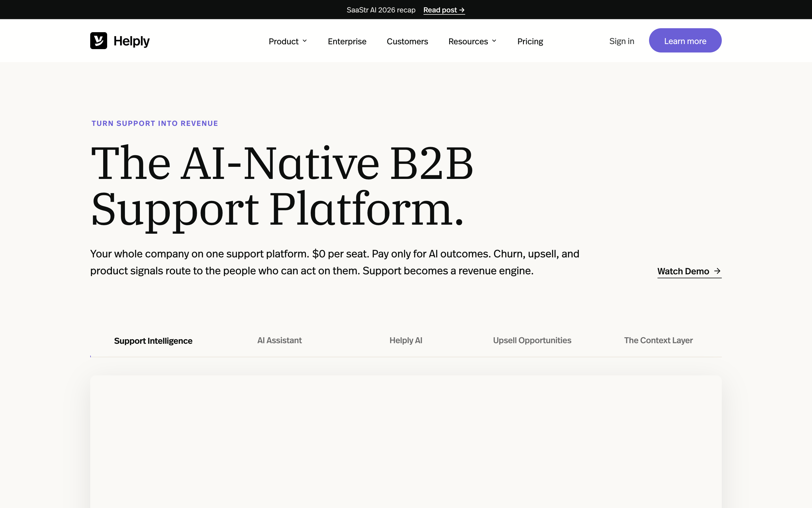Expand the Product dropdown menu
The width and height of the screenshot is (812, 508).
(x=288, y=41)
